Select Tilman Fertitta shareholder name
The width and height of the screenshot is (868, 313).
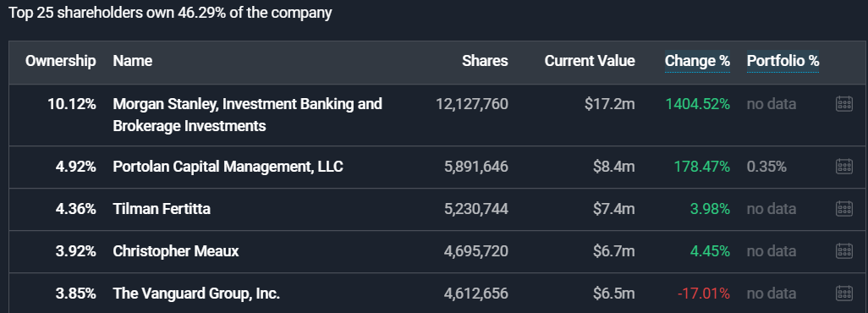coord(162,209)
